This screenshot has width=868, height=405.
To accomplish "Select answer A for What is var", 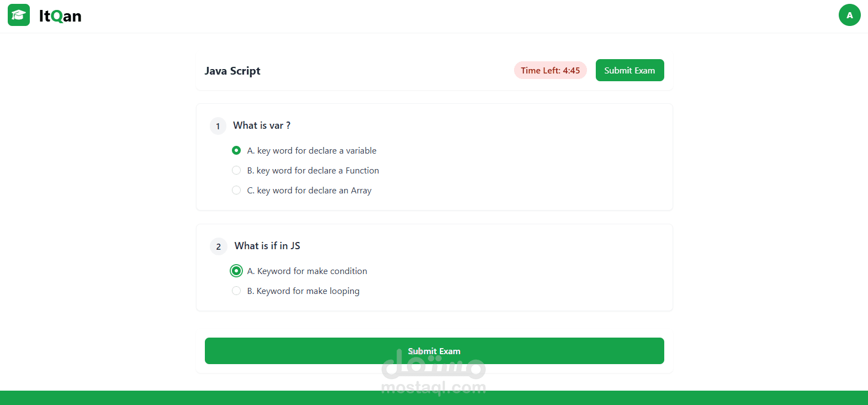I will 236,150.
